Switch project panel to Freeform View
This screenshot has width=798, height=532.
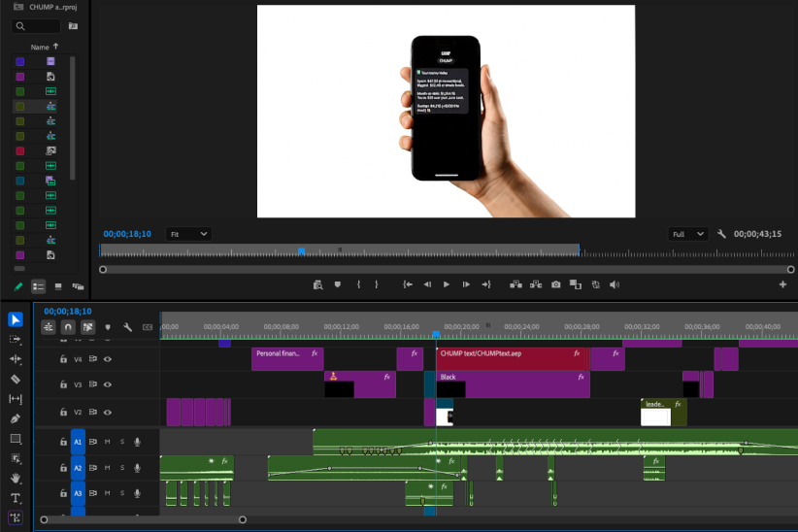click(x=78, y=286)
